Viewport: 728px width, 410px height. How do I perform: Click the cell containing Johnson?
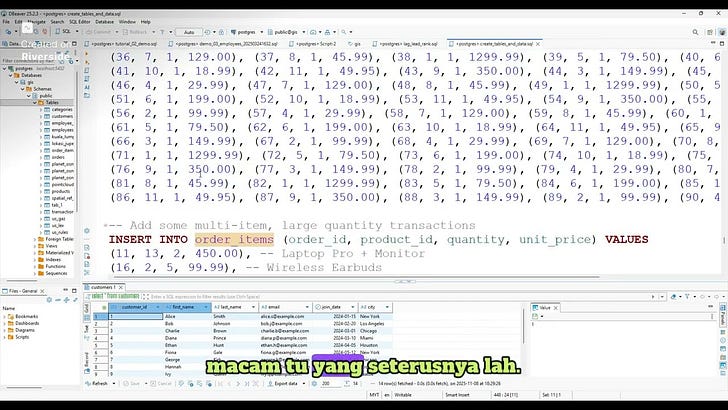point(234,324)
